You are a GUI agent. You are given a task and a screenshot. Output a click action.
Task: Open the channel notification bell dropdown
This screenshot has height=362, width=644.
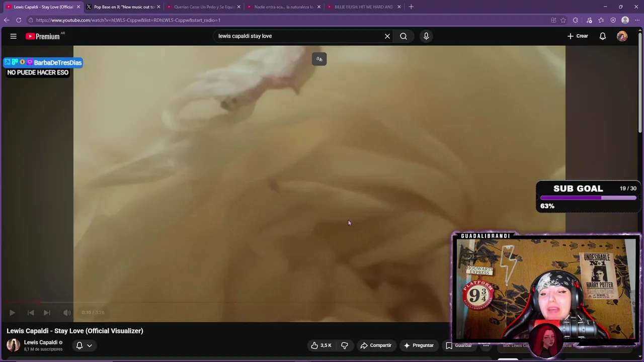[x=84, y=345]
